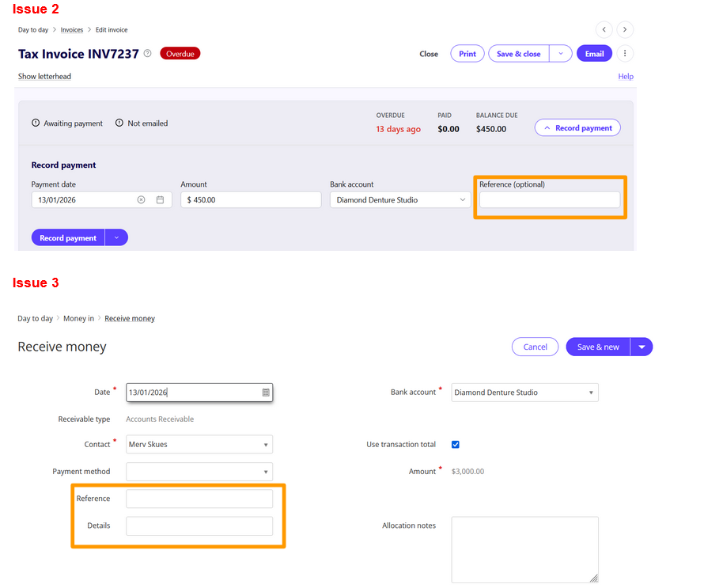Click Day to day breadcrumb in invoice page
This screenshot has width=704, height=588.
[x=32, y=29]
